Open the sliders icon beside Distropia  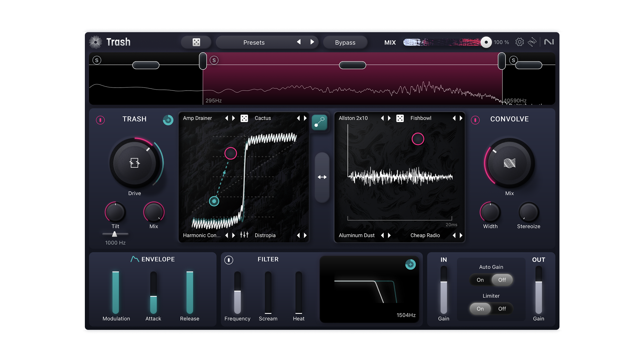(x=244, y=235)
